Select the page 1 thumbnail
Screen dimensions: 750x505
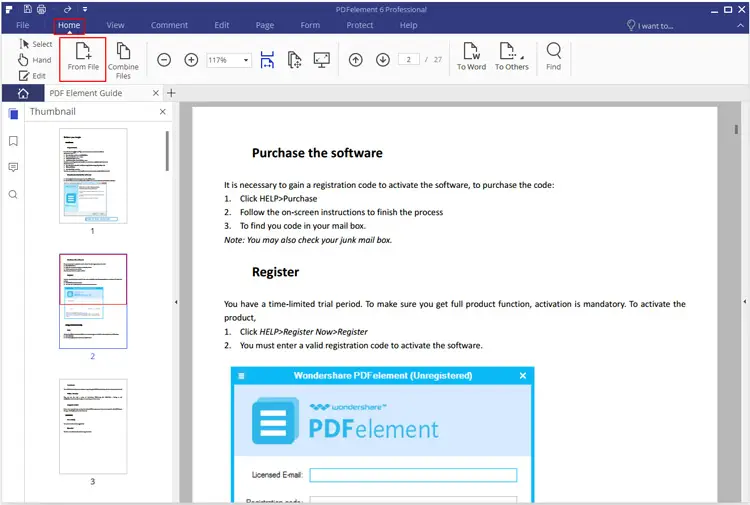point(93,176)
